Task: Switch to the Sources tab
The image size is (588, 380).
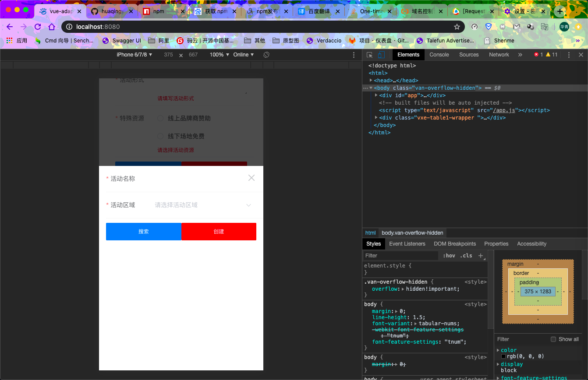Action: (469, 55)
